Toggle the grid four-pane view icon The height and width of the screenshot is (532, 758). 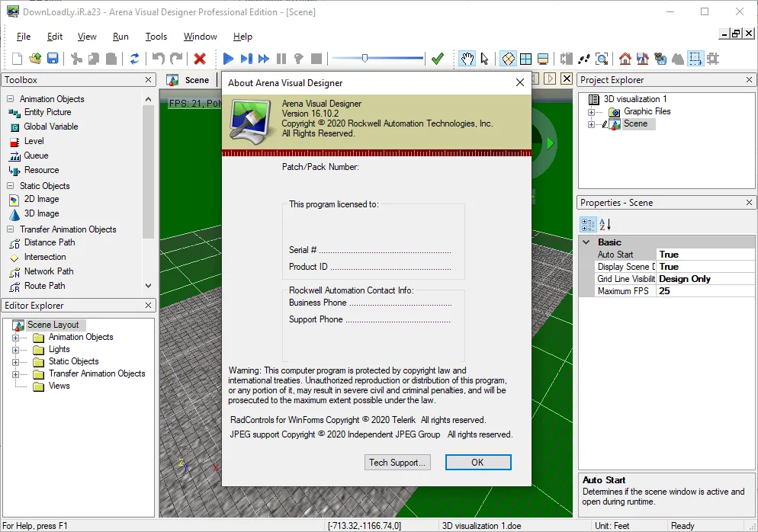(x=525, y=59)
